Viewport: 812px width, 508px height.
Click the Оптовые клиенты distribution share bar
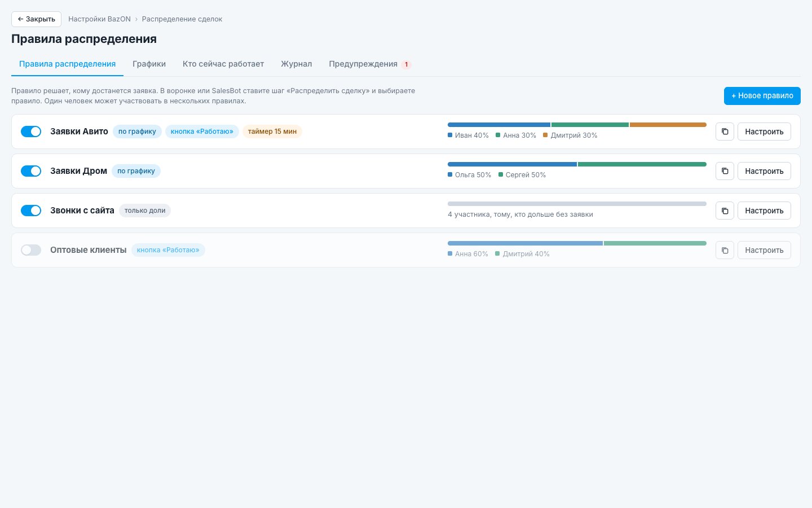pos(577,243)
